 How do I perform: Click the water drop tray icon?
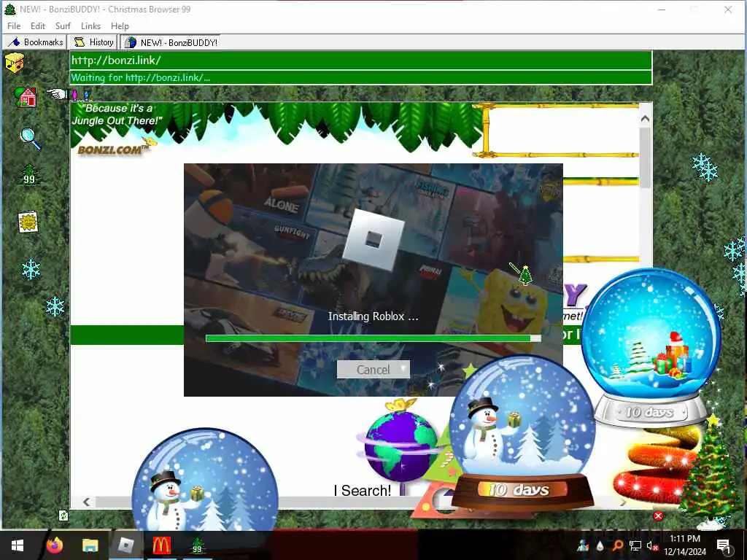pyautogui.click(x=600, y=545)
